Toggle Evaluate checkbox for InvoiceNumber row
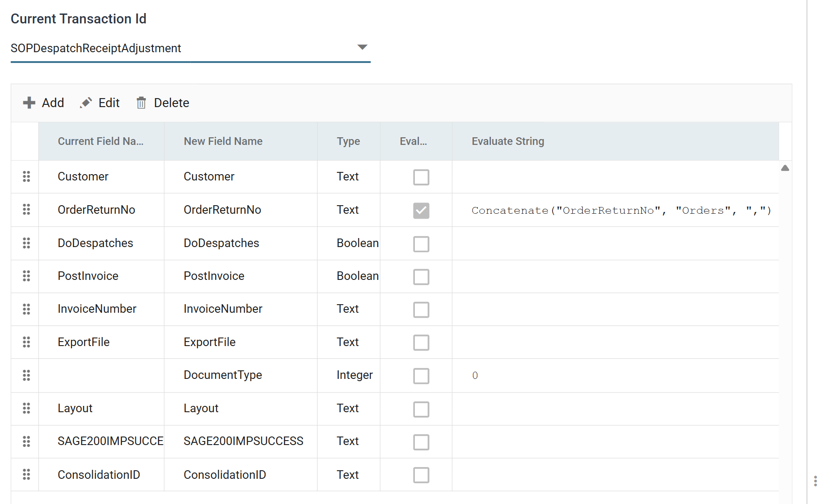Screen dimensions: 818x504 coord(421,310)
